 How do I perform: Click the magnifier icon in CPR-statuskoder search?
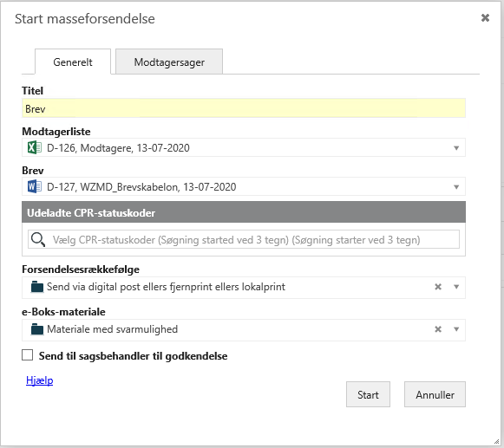click(38, 239)
